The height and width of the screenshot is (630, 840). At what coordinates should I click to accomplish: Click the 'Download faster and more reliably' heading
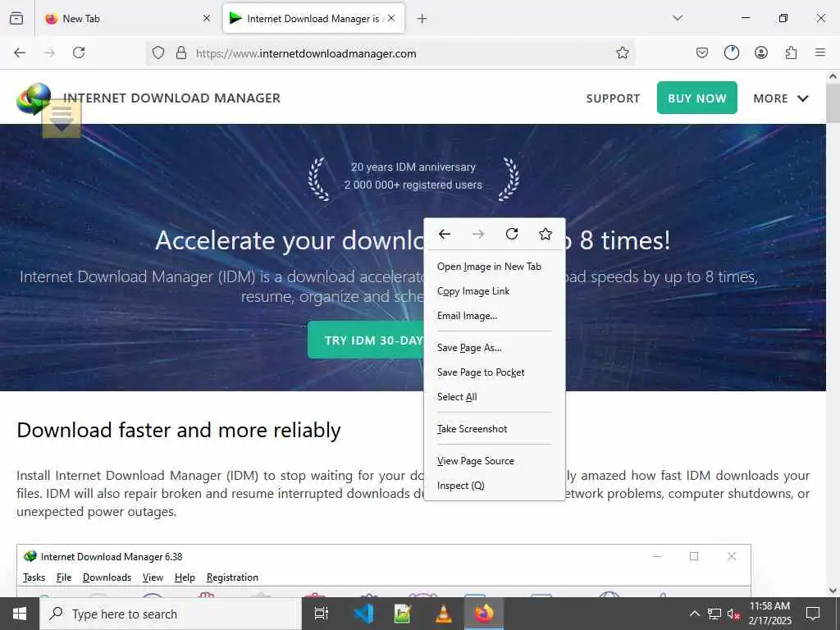coord(179,430)
